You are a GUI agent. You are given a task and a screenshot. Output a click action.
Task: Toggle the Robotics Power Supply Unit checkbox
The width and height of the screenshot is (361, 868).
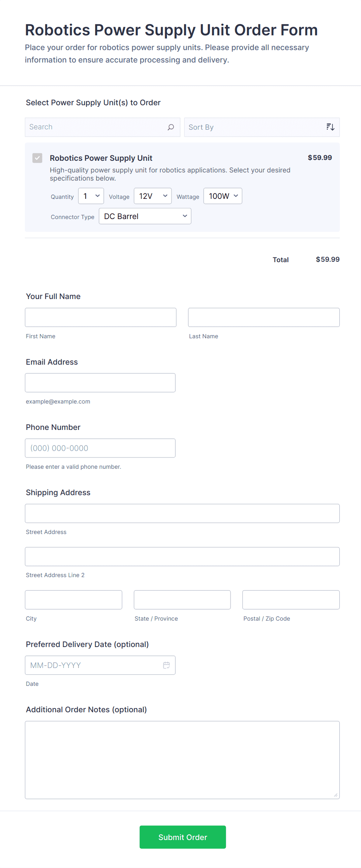[37, 158]
